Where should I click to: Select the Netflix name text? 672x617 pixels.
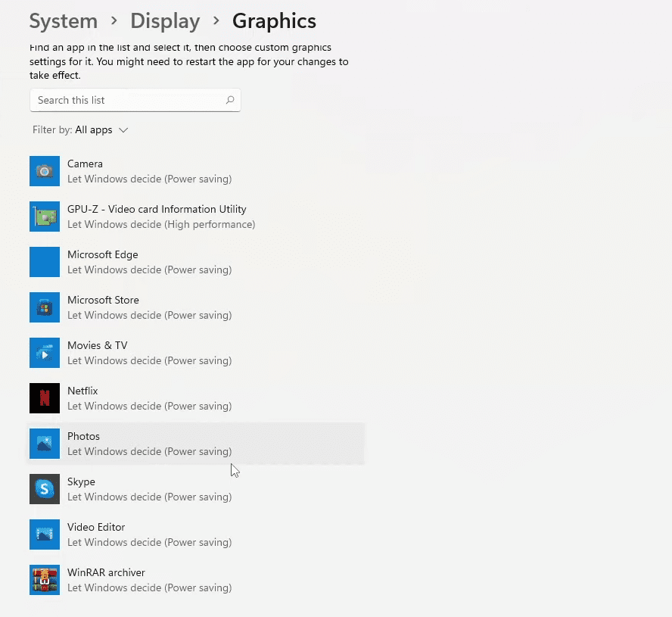pyautogui.click(x=82, y=391)
